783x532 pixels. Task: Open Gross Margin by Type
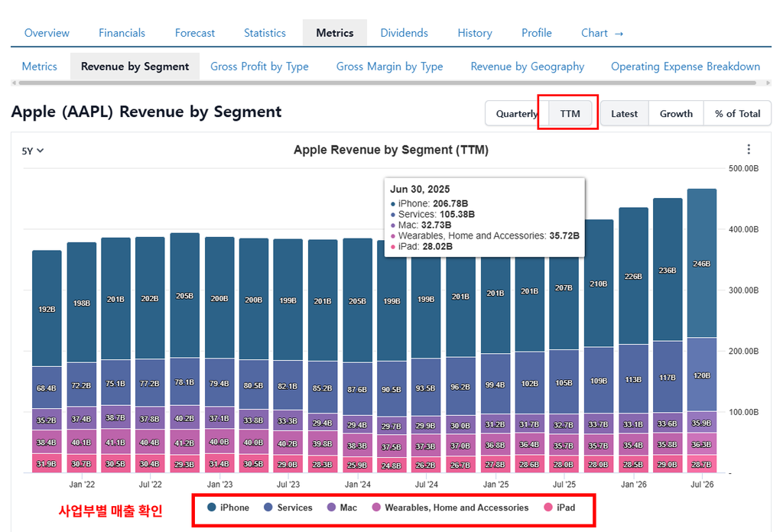click(x=389, y=66)
